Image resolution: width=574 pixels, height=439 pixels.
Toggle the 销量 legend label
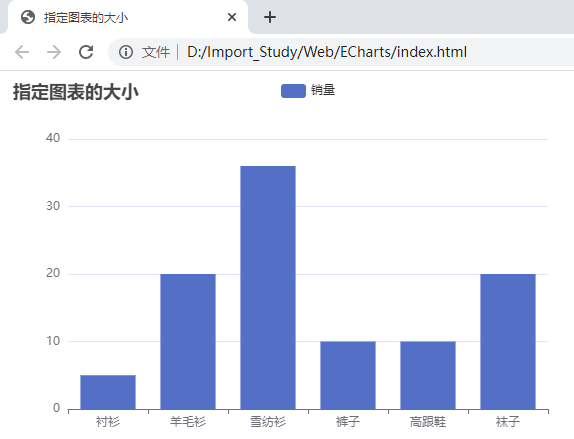(323, 90)
